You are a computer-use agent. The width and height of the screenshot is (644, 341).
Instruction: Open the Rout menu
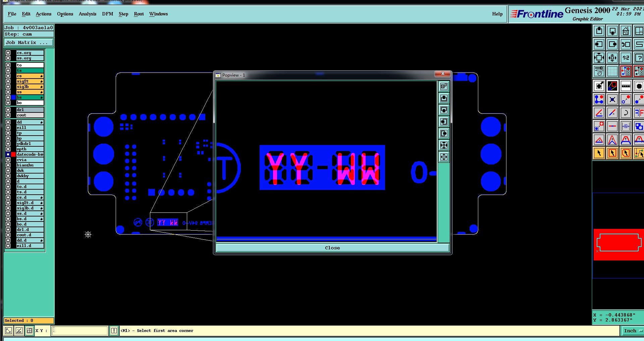point(139,14)
